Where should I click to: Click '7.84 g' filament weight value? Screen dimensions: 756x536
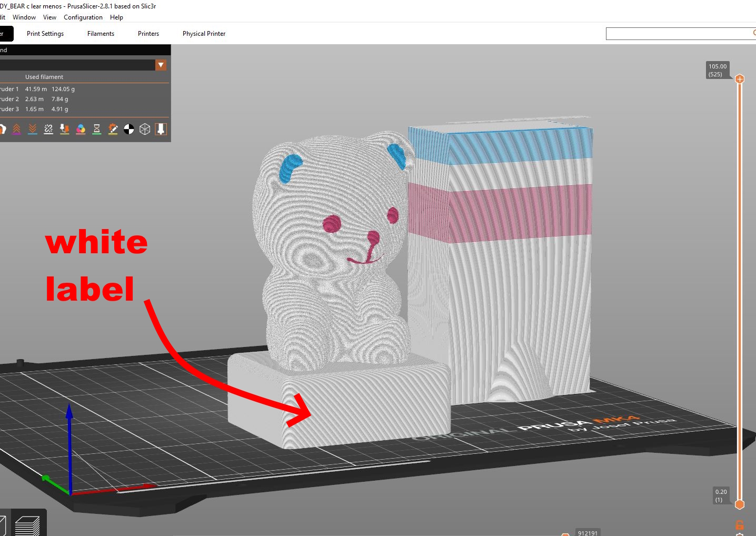pyautogui.click(x=59, y=99)
